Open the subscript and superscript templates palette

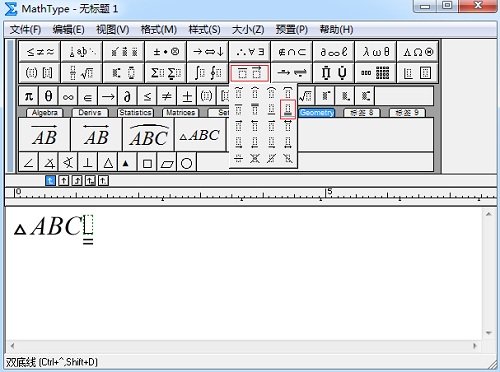pos(124,73)
